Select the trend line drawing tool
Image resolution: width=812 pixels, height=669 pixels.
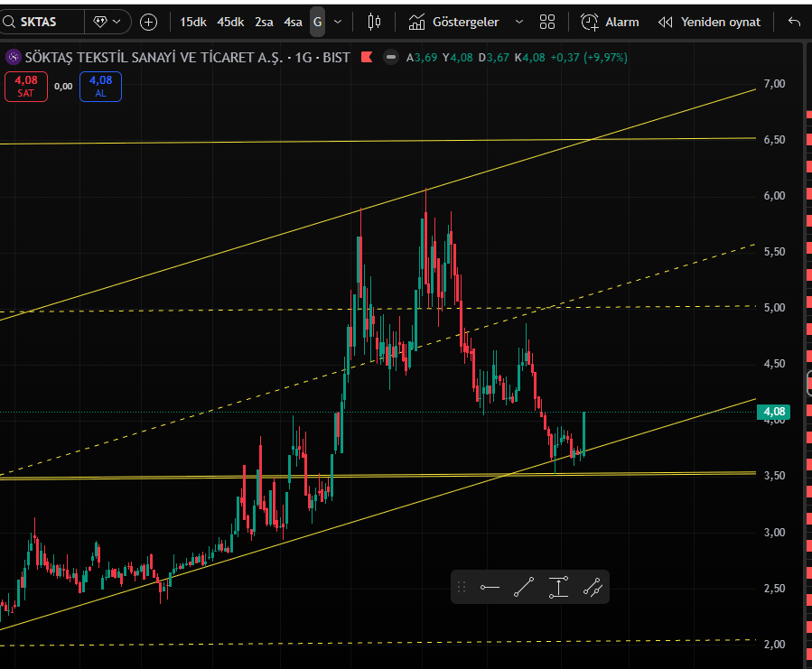524,587
